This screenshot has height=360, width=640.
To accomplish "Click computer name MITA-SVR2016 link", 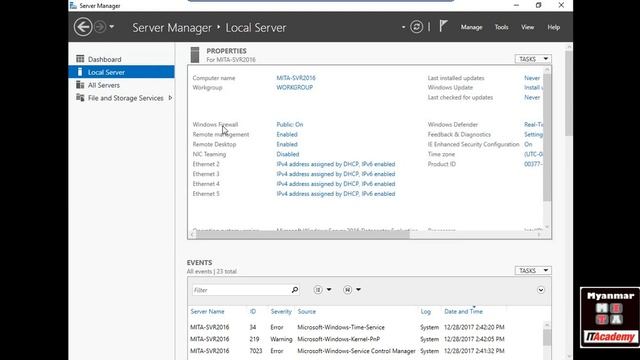I will (x=296, y=78).
